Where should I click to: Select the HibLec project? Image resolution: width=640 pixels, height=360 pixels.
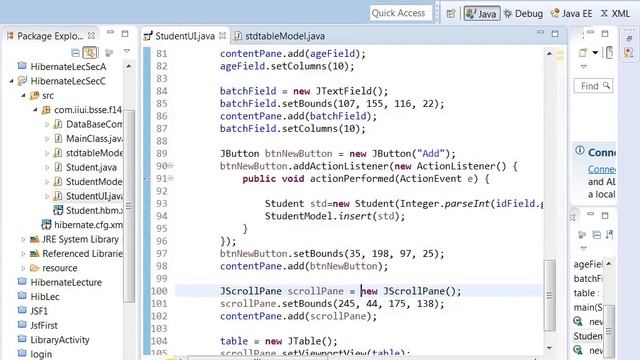45,296
